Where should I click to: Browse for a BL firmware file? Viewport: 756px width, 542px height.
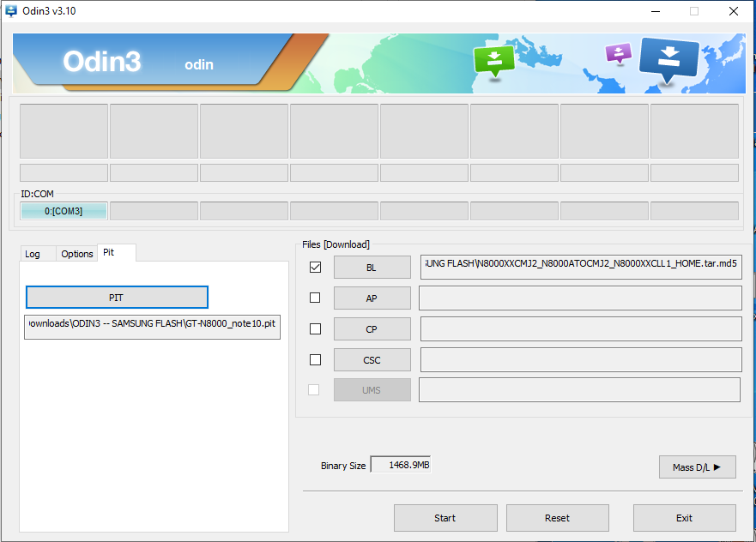pos(372,268)
